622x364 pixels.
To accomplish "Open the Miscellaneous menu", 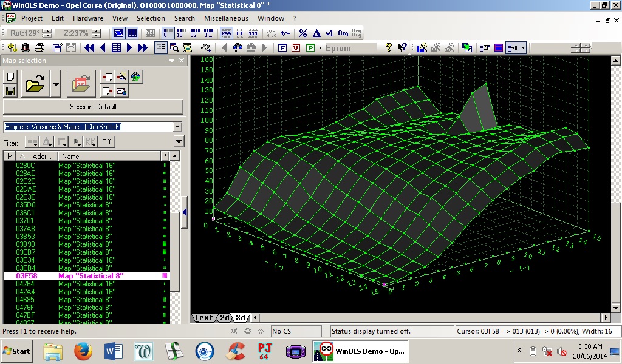I will click(226, 18).
